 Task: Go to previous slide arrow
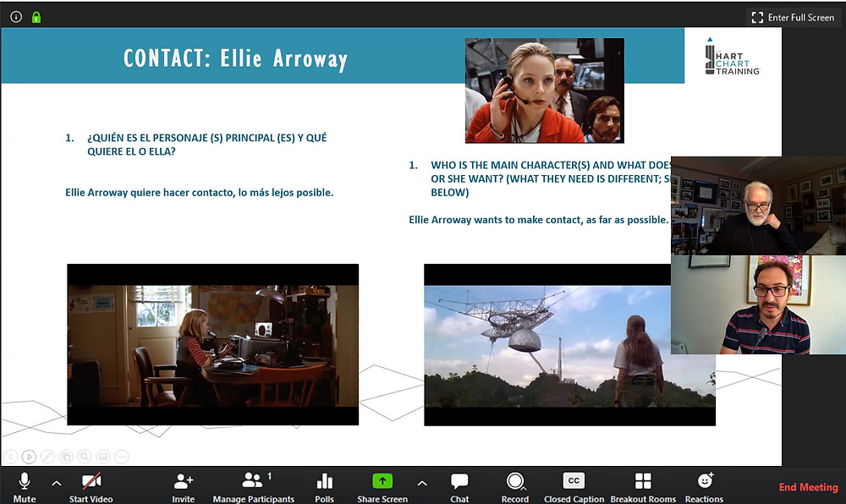coord(10,457)
